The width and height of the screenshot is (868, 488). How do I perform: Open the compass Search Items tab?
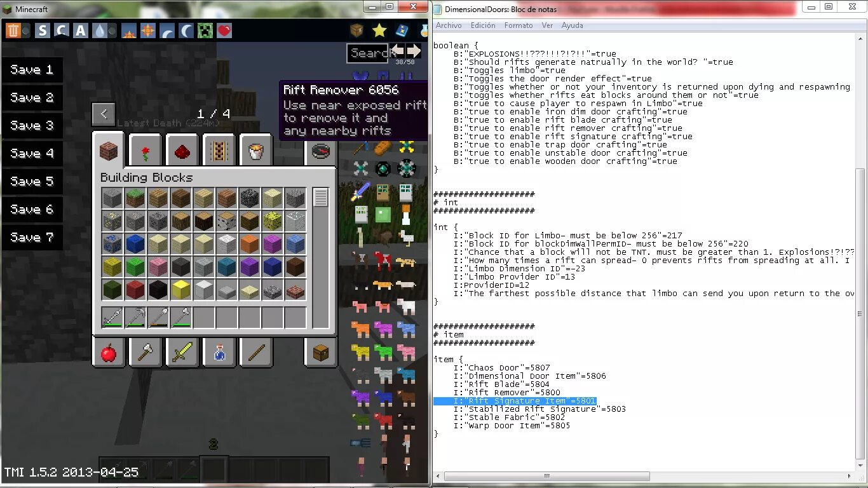pyautogui.click(x=320, y=151)
